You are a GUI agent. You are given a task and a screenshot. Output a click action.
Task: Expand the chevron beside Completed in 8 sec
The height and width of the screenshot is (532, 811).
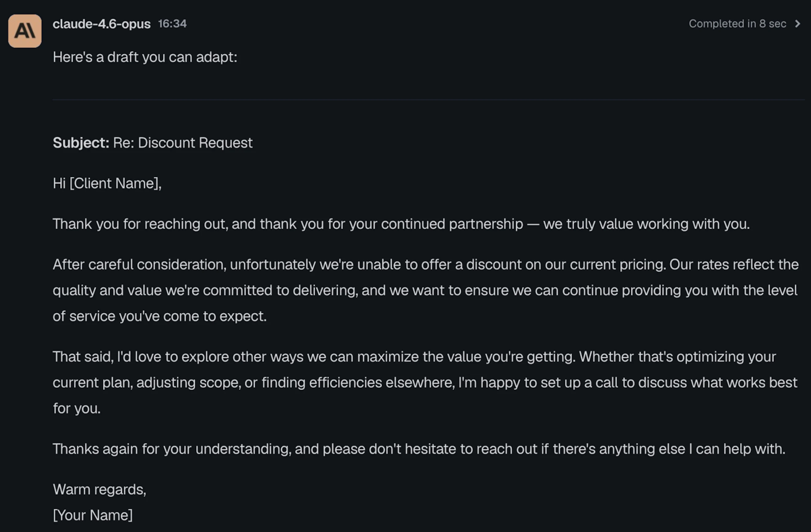(797, 24)
